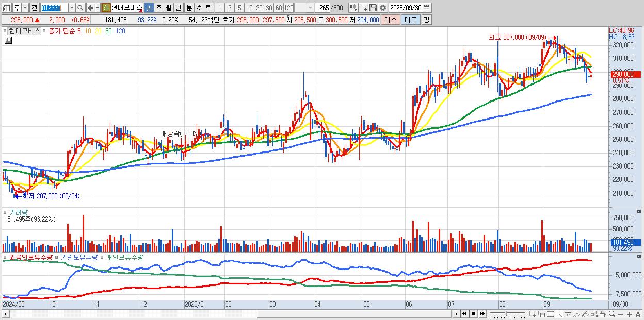
Task: Click the 전 button beside the code field
Action: pos(34,8)
